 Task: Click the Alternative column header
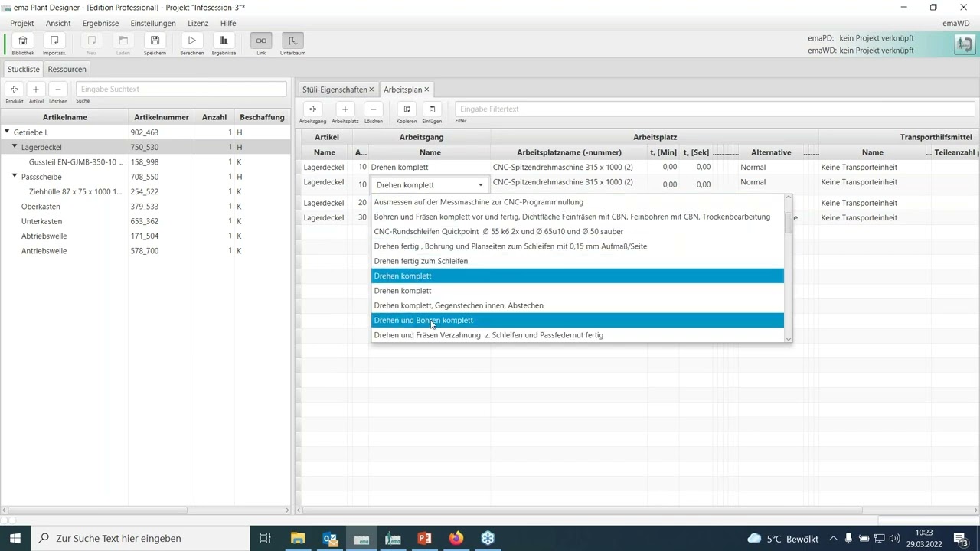point(771,152)
